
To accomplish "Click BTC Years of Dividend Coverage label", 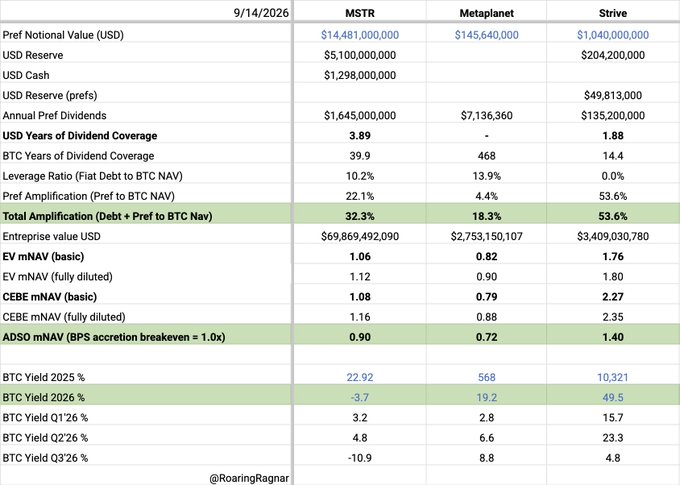I will 78,156.
